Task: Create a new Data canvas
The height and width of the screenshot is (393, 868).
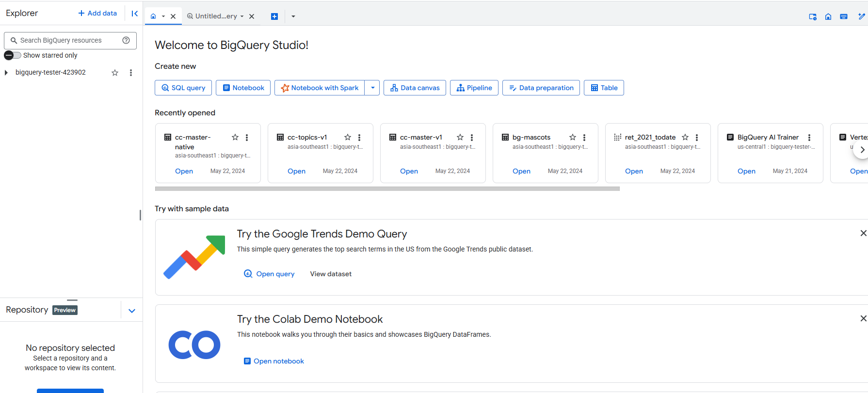Action: point(415,88)
